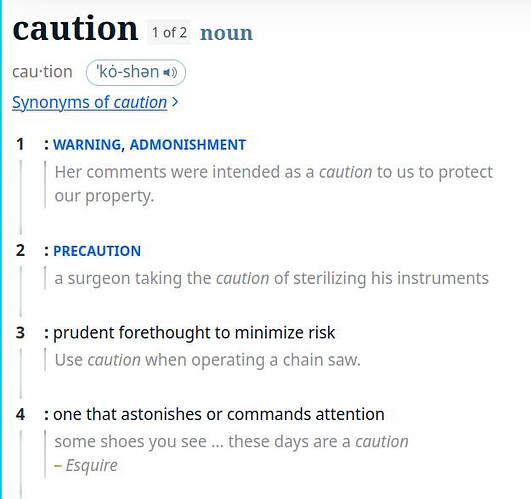Select definition number 3 marker
The image size is (531, 499).
tap(20, 332)
